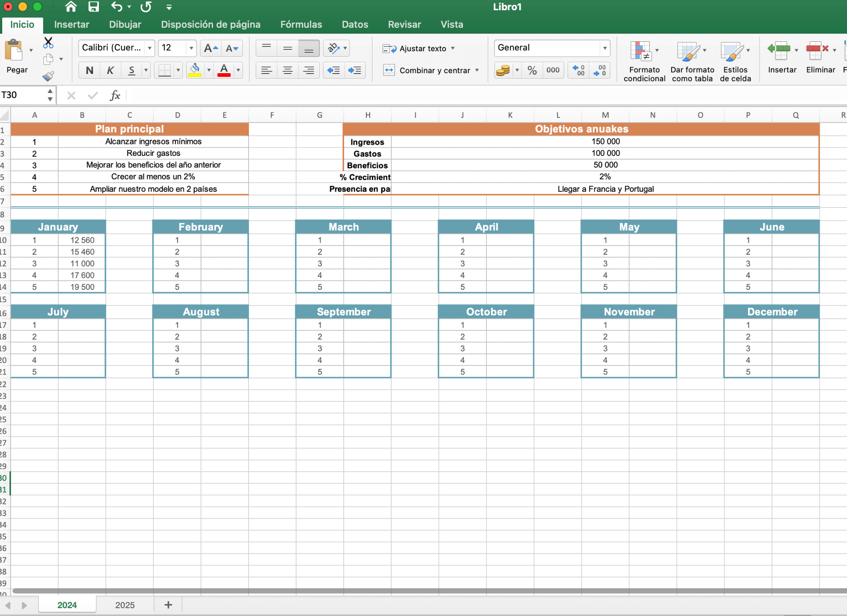This screenshot has width=847, height=616.
Task: Apply the percent style icon
Action: (x=532, y=70)
